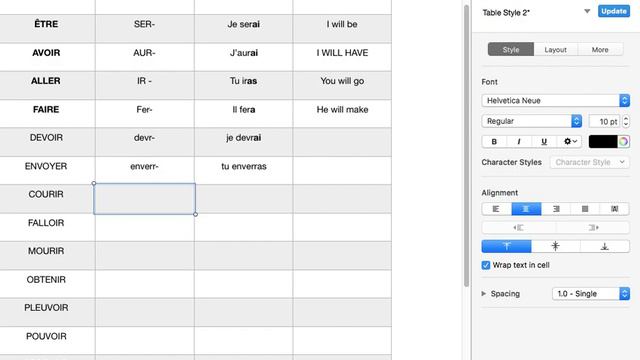Select the Il fera cell
640x360 pixels.
[x=244, y=113]
